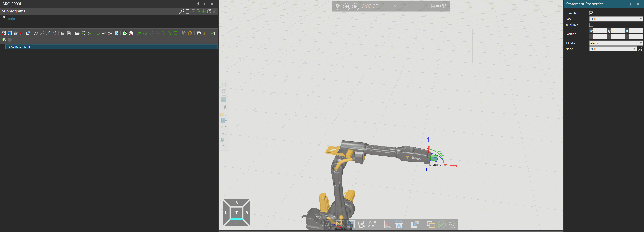Reset the simulation with the rewind button

pos(347,7)
